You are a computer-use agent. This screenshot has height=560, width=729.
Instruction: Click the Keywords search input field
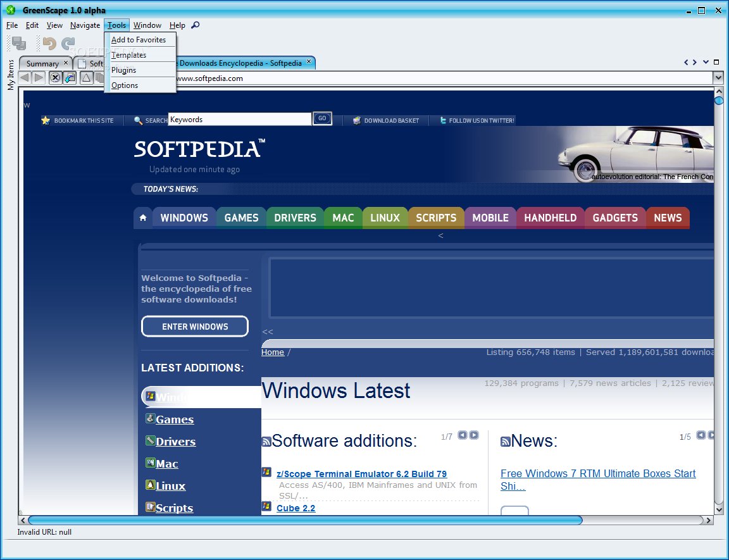(x=240, y=120)
